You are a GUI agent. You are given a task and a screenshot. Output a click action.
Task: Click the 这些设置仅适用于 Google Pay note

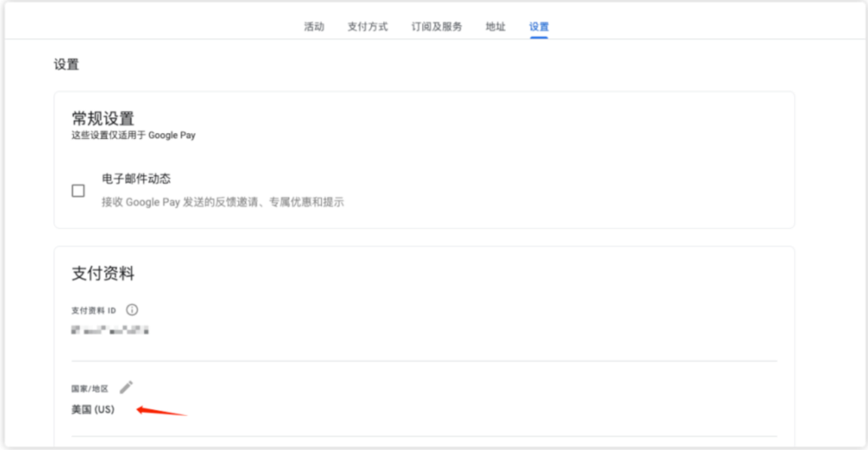(x=133, y=136)
